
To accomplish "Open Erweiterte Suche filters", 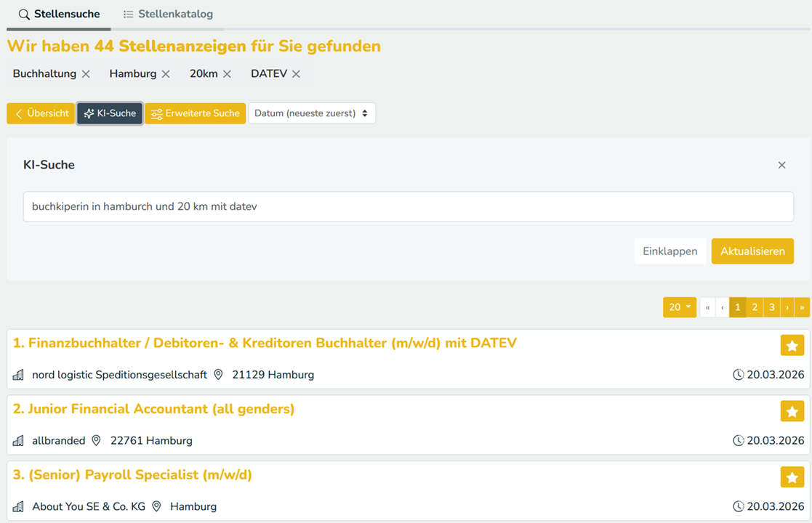I will [195, 113].
